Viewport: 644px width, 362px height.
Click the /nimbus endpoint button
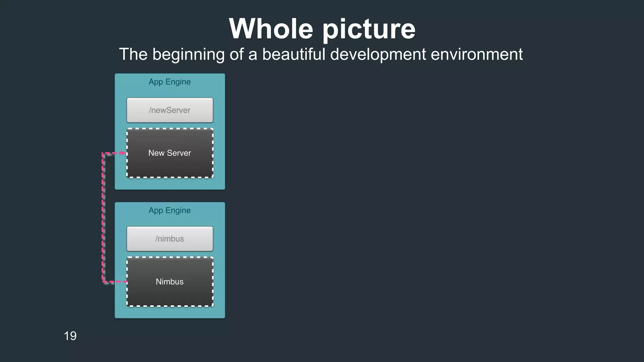pyautogui.click(x=170, y=239)
